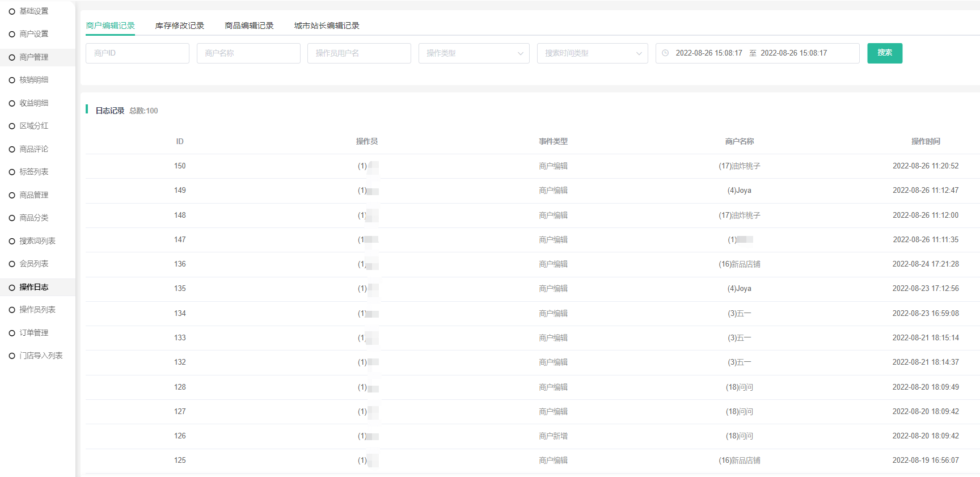The width and height of the screenshot is (980, 477).
Task: Focus the 商户ID input field
Action: click(137, 53)
